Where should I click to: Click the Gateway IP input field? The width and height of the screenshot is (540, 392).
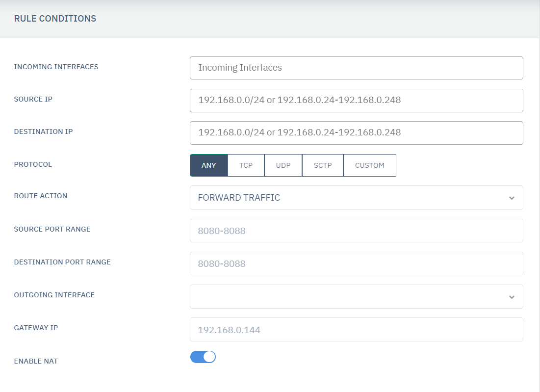point(357,330)
